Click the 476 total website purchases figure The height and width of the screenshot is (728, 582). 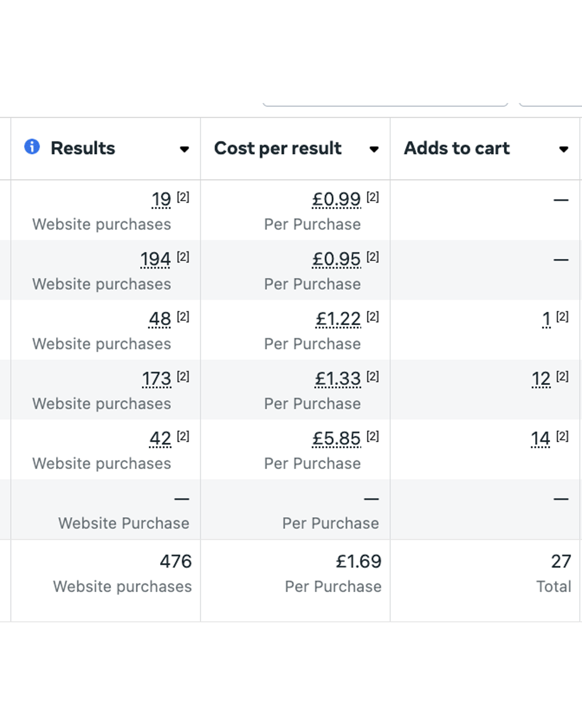(176, 561)
